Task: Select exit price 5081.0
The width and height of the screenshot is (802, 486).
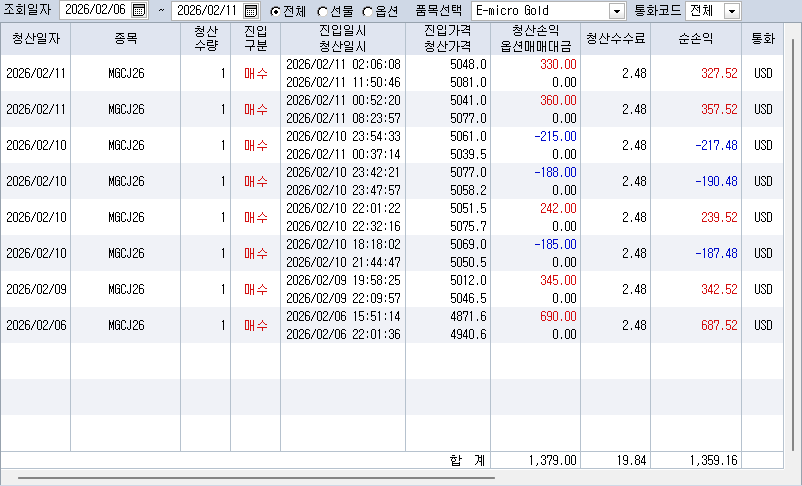Action: [468, 82]
